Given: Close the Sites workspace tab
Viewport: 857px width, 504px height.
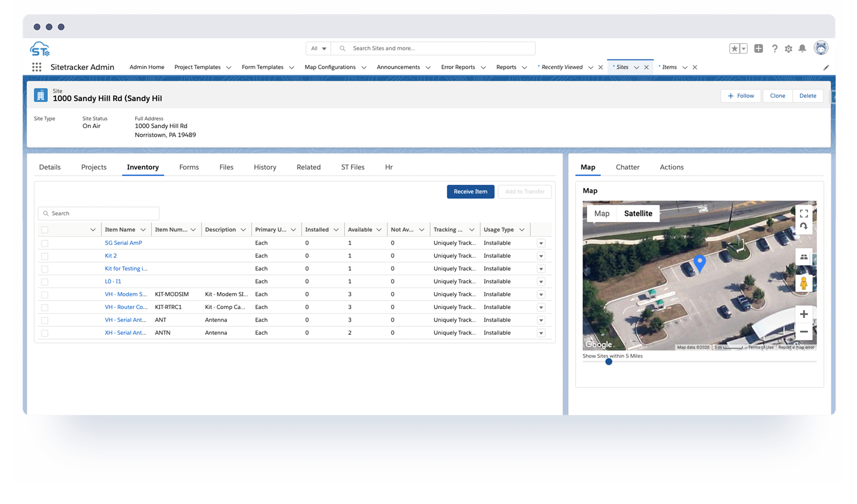Looking at the screenshot, I should tap(646, 67).
